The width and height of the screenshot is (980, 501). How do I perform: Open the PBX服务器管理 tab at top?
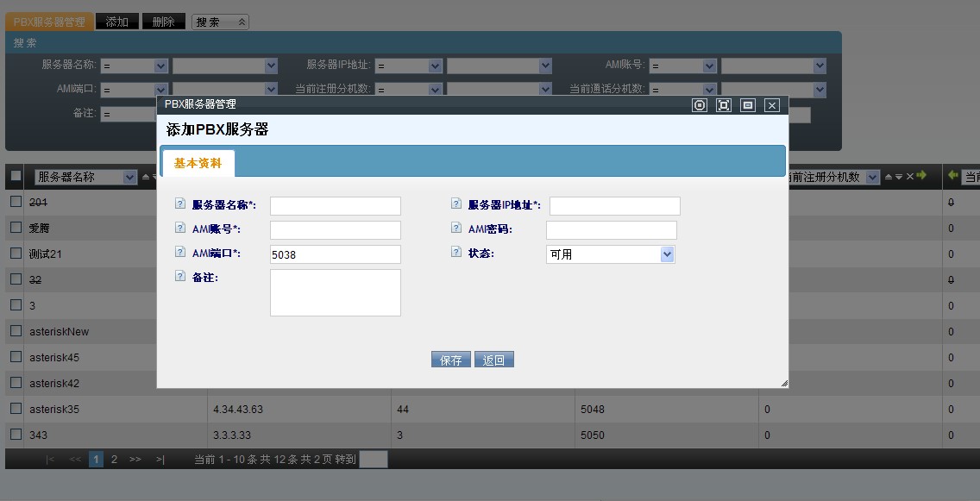tap(49, 22)
